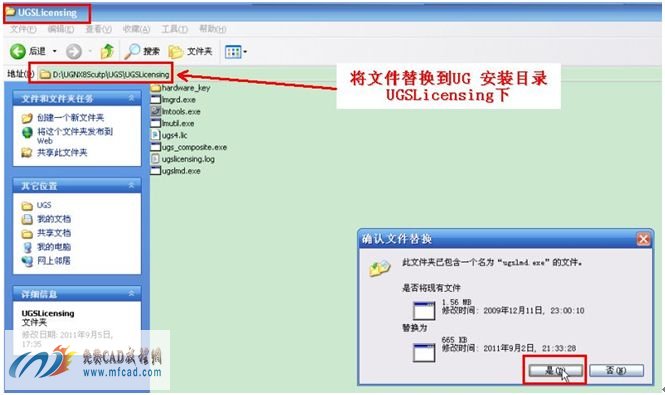The width and height of the screenshot is (665, 395).
Task: Toggle the Folders (文件夹) pane button
Action: 190,51
